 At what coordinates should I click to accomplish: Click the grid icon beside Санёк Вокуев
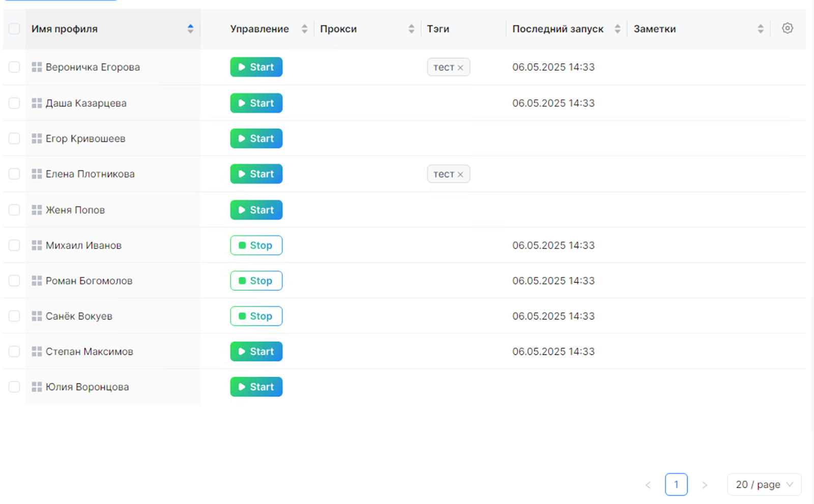pyautogui.click(x=37, y=316)
